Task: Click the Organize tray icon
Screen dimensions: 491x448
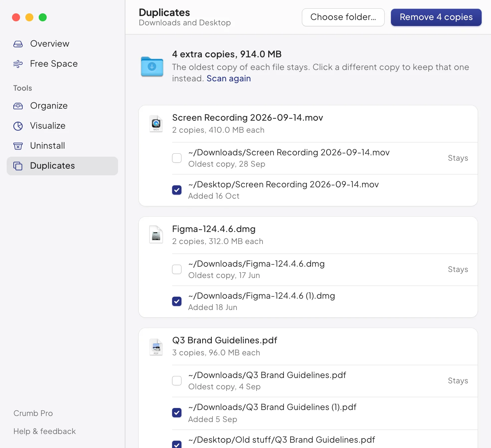Action: click(18, 106)
